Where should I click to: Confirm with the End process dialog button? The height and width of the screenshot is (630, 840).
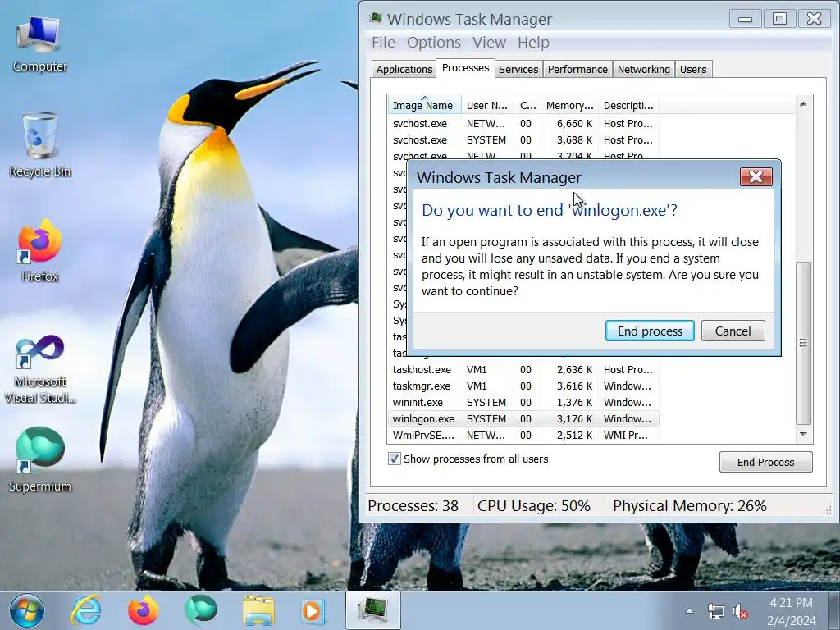(650, 331)
